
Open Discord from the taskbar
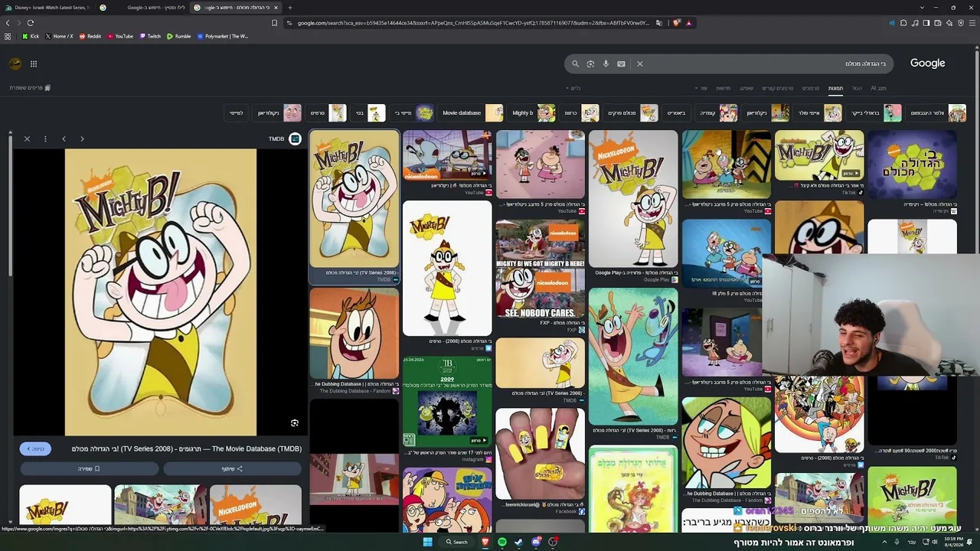point(536,542)
